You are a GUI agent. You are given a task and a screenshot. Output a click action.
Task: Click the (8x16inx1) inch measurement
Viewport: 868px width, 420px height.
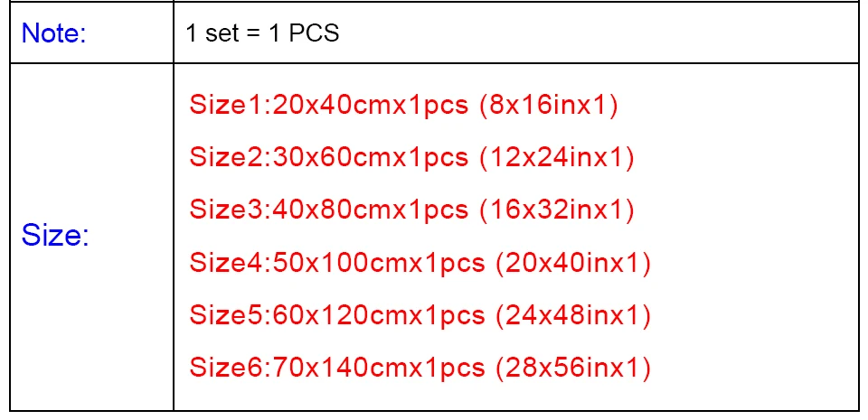pos(549,105)
